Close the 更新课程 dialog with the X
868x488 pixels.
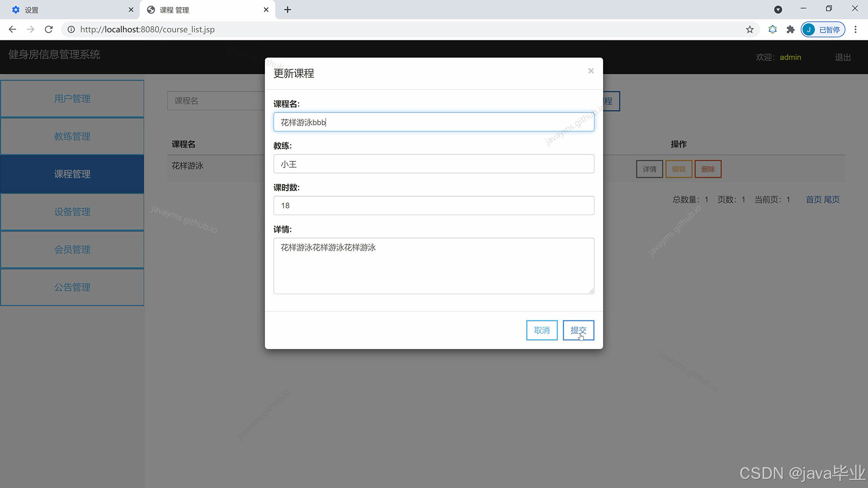tap(591, 71)
